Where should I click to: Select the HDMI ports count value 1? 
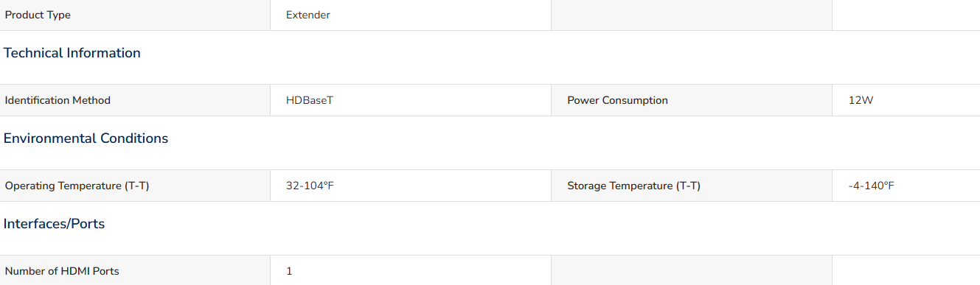click(x=289, y=271)
